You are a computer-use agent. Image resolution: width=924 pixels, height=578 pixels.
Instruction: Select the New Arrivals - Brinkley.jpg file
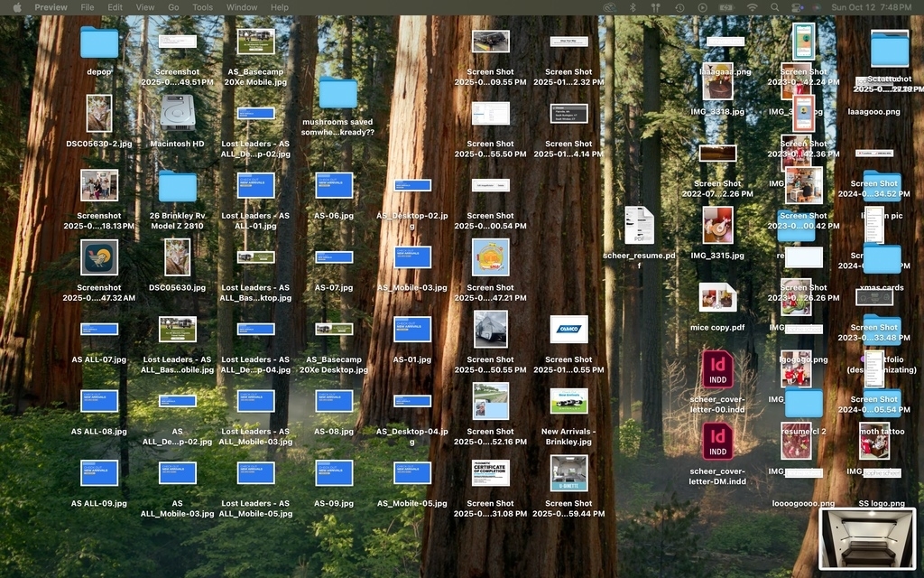pyautogui.click(x=568, y=401)
